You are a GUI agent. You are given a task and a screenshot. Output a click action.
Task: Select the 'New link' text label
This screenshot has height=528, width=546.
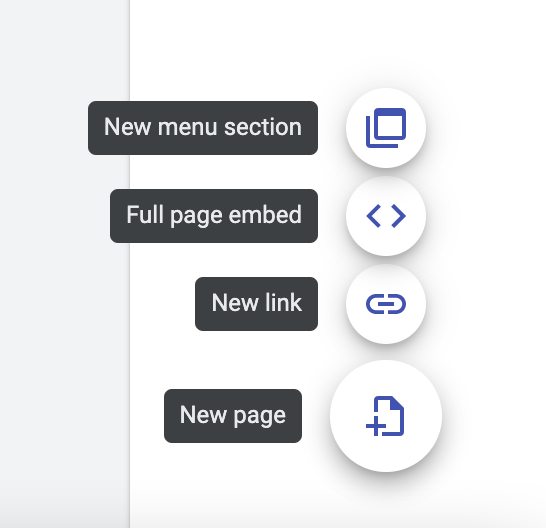pos(256,304)
